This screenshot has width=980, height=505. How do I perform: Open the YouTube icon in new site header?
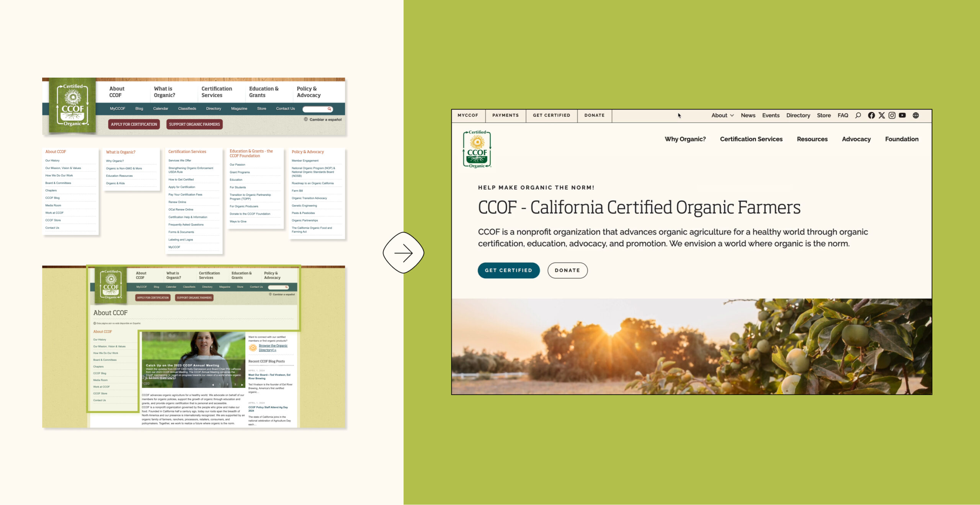[x=902, y=115]
